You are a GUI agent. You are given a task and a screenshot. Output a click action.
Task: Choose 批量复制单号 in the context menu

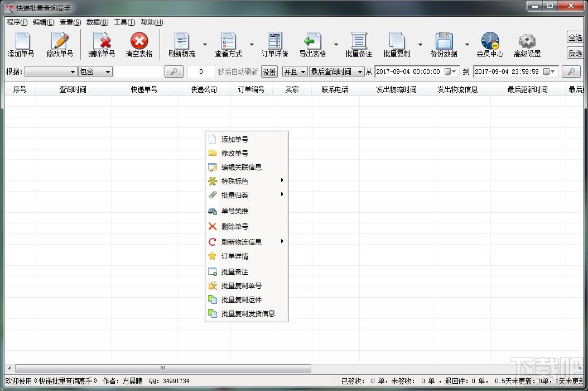pyautogui.click(x=247, y=285)
